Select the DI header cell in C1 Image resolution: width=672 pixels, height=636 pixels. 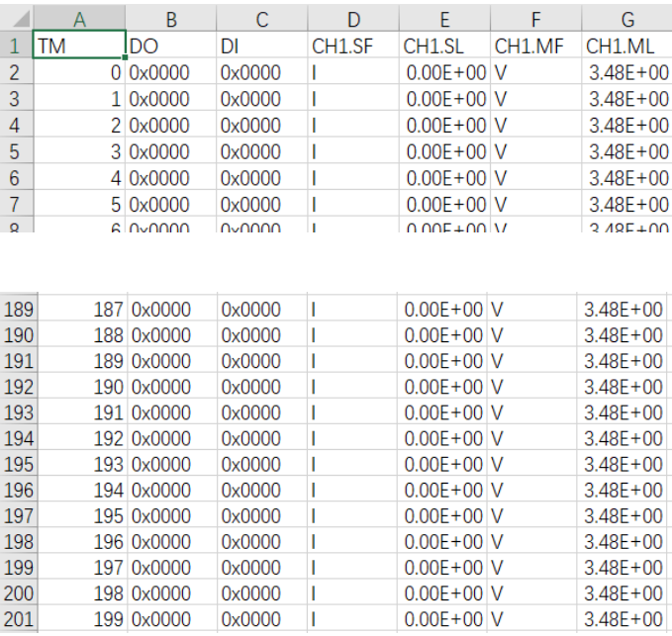tap(262, 45)
